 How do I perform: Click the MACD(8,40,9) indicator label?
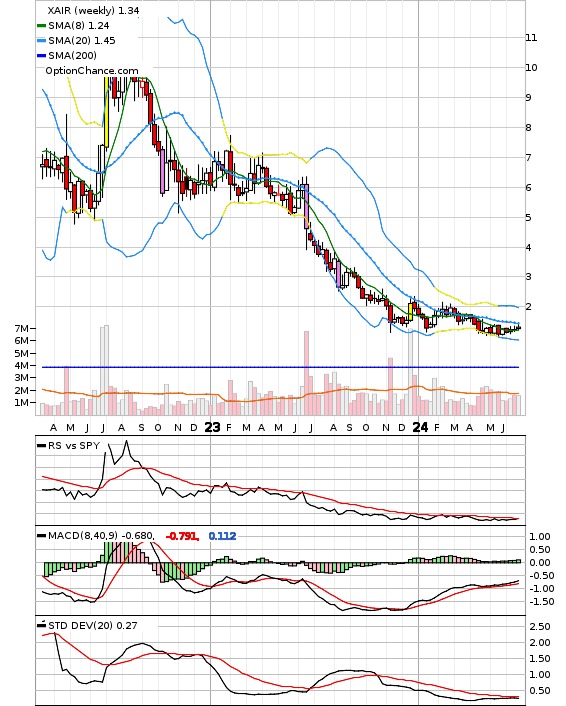[x=83, y=536]
